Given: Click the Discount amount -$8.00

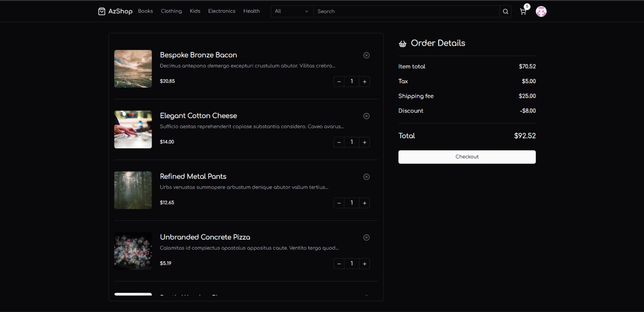Looking at the screenshot, I should point(528,111).
